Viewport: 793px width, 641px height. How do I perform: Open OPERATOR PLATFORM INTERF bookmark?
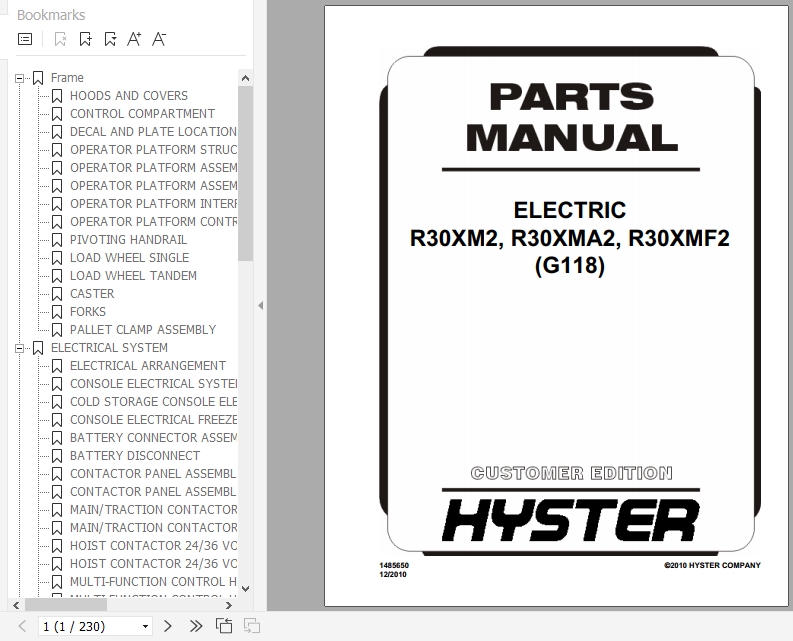153,203
